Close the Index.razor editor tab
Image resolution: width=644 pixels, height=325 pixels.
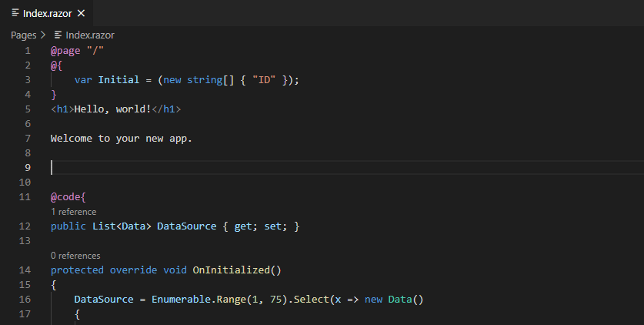pos(81,13)
